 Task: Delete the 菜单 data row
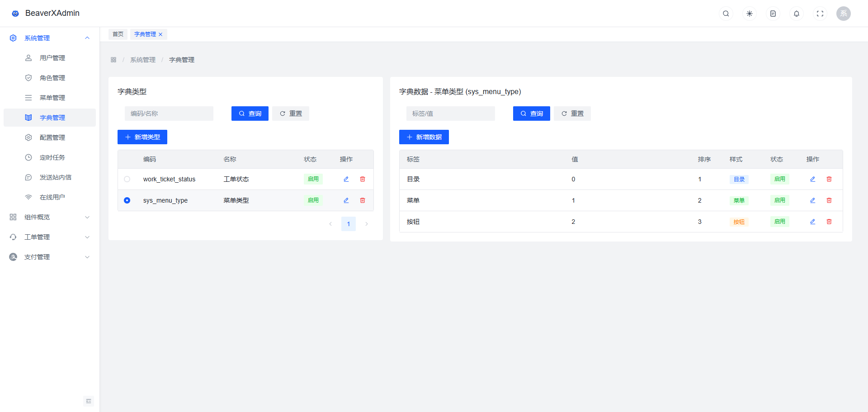pos(829,200)
